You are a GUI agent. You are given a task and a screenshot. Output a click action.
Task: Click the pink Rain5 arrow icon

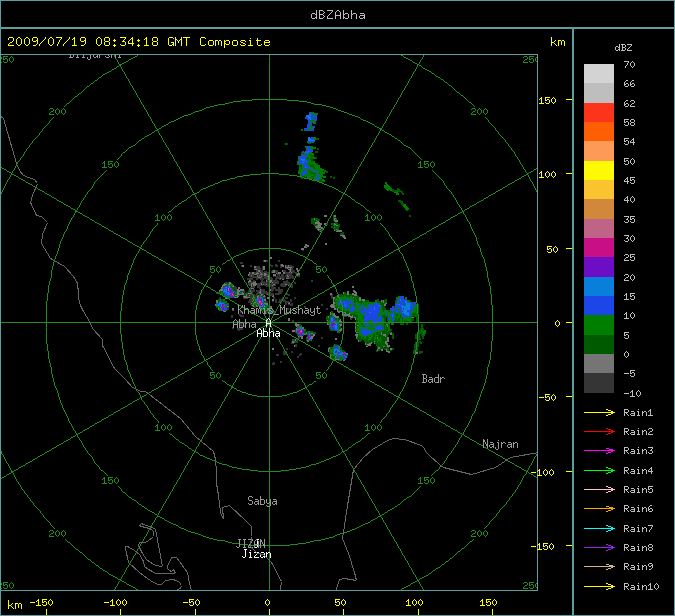tap(599, 489)
